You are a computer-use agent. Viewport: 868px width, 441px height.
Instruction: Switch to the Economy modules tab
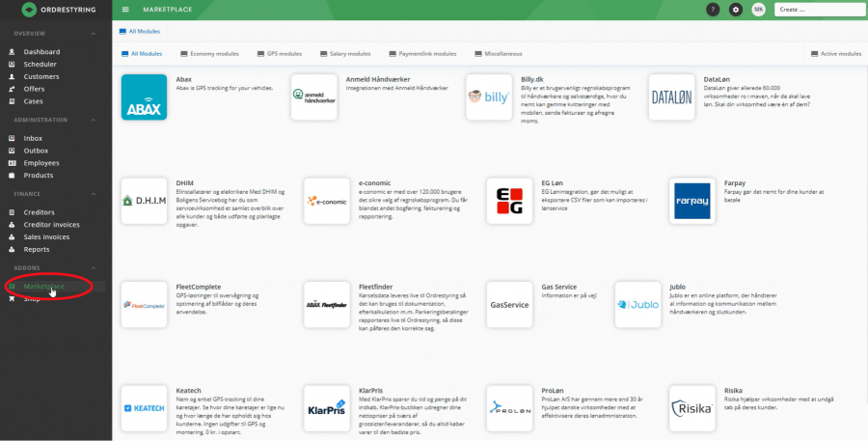[x=210, y=54]
